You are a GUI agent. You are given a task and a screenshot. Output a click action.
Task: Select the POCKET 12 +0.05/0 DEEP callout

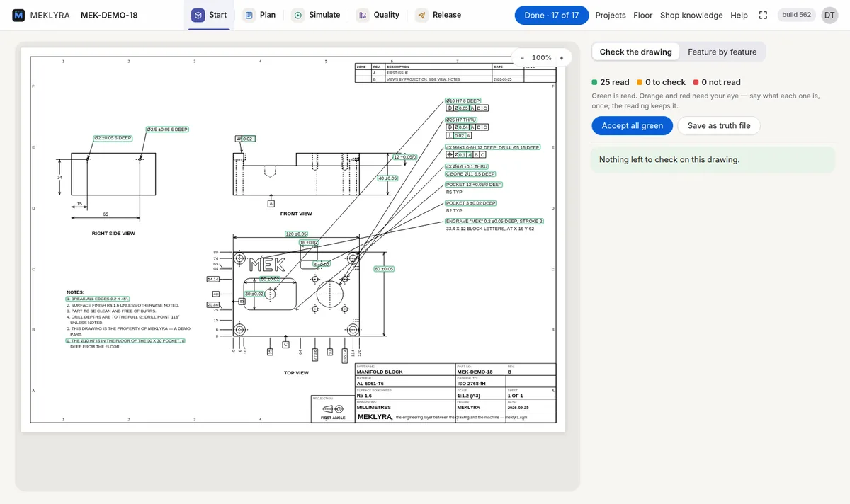474,185
